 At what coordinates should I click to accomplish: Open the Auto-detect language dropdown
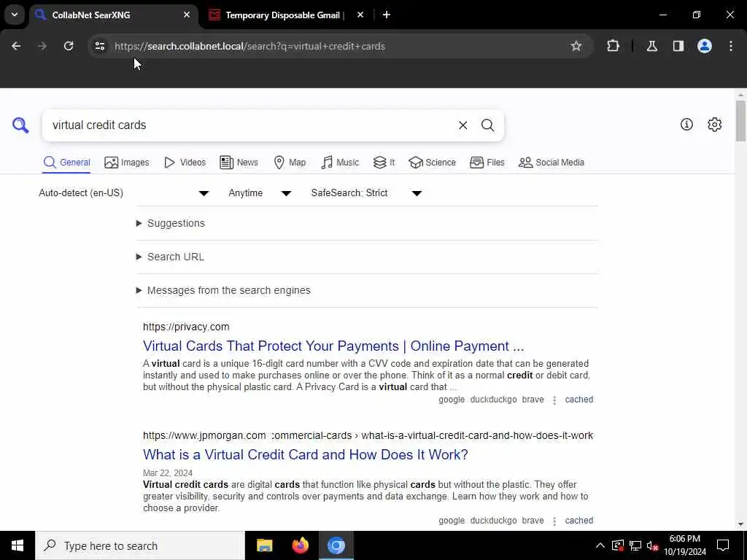point(124,192)
